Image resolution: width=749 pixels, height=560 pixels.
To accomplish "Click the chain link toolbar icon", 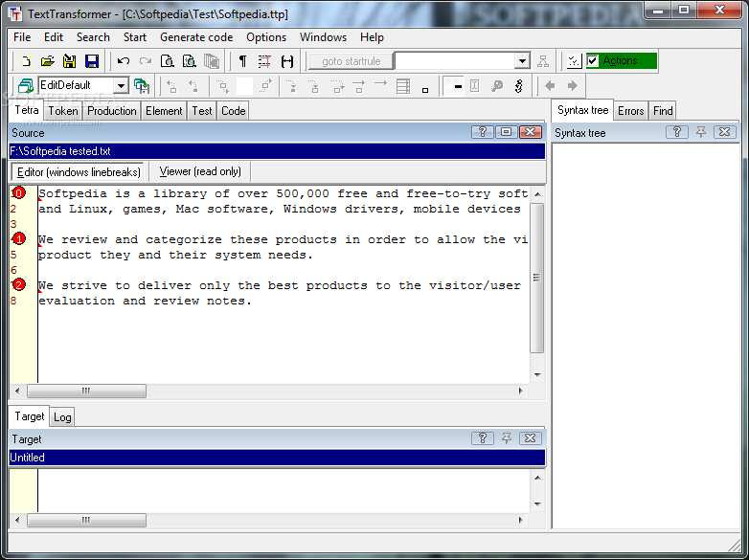I will [519, 86].
